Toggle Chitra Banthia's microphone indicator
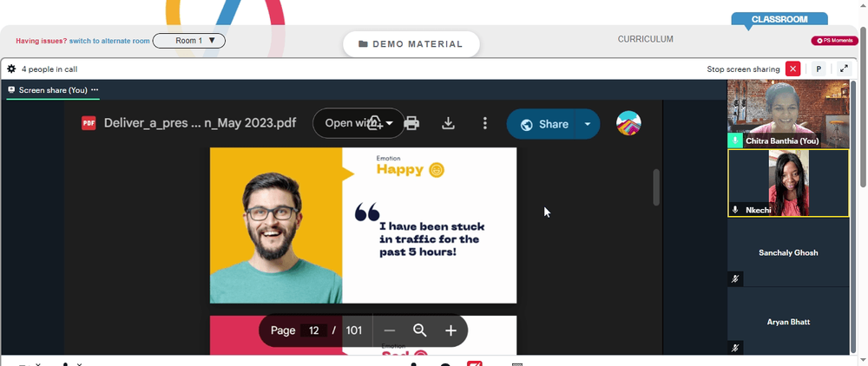Screen dimensions: 868x366 tap(734, 141)
